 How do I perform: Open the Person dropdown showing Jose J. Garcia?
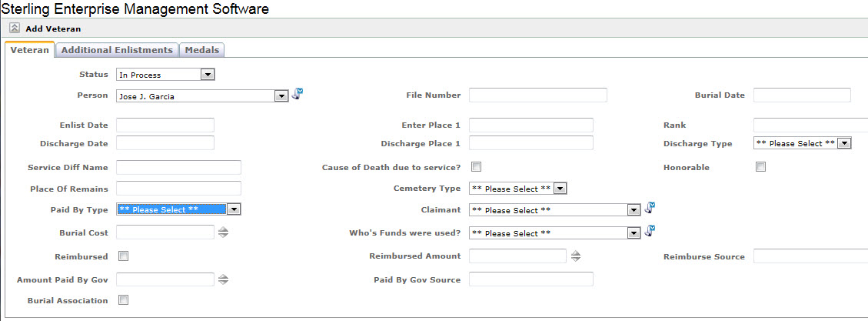[203, 96]
